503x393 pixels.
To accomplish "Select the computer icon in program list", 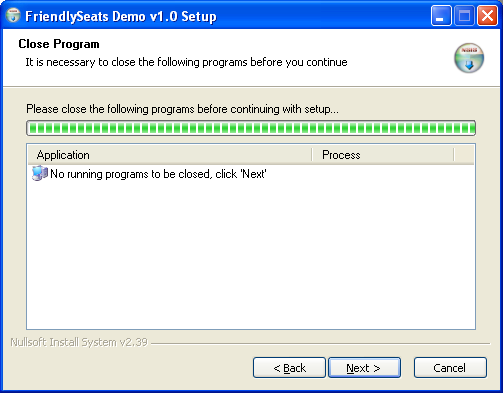I will tap(40, 174).
